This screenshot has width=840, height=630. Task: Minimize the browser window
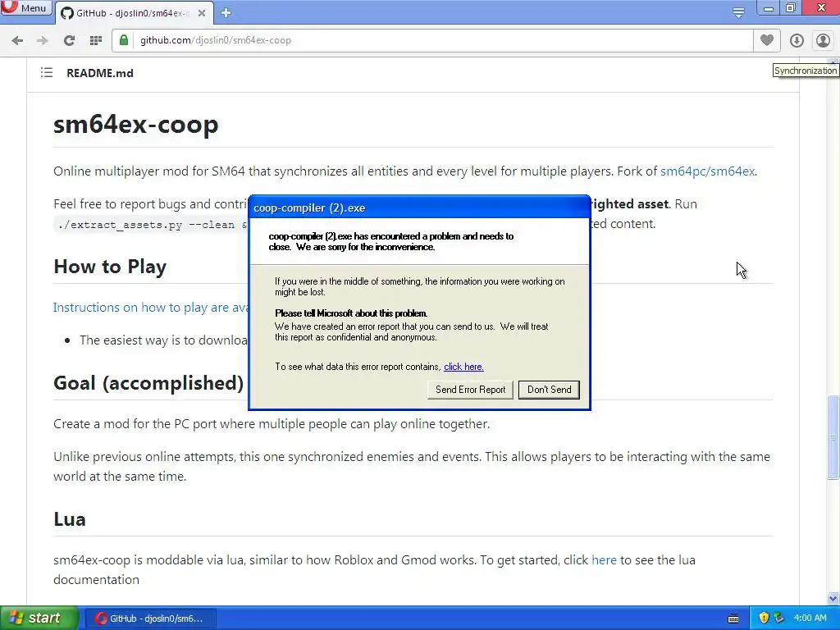coord(768,8)
